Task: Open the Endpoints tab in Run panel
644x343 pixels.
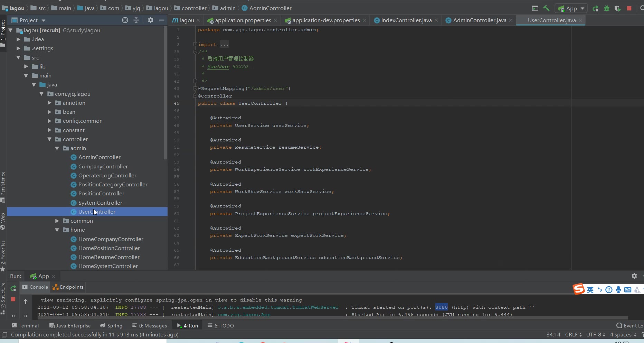Action: click(68, 287)
